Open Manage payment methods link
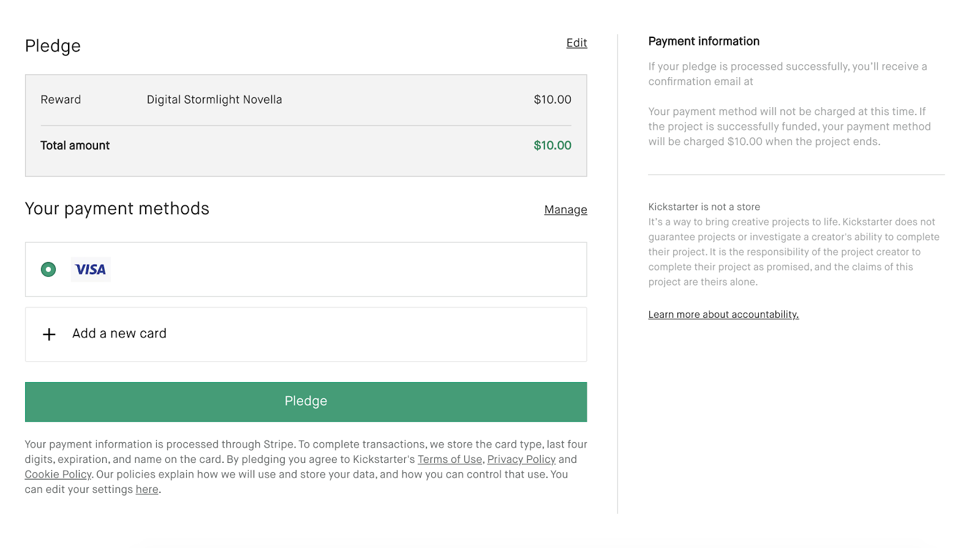 (565, 210)
